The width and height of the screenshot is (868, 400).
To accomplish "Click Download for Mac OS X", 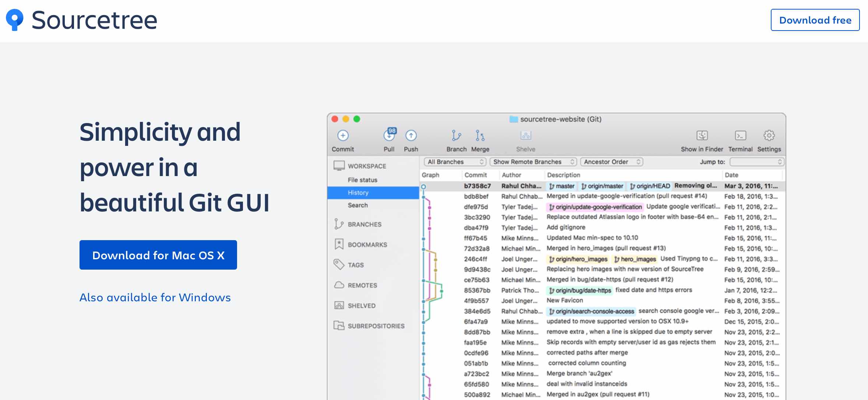I will [x=158, y=255].
